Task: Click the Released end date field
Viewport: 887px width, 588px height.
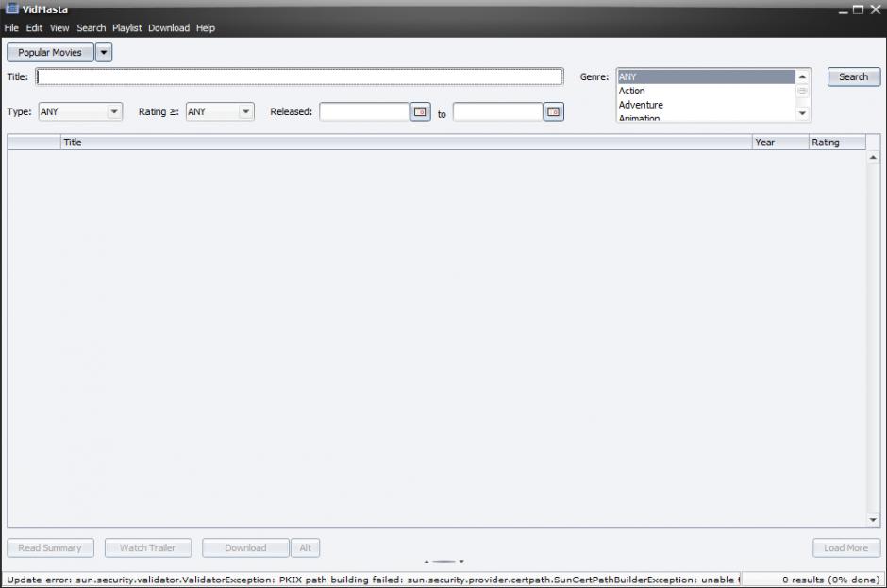Action: (498, 111)
